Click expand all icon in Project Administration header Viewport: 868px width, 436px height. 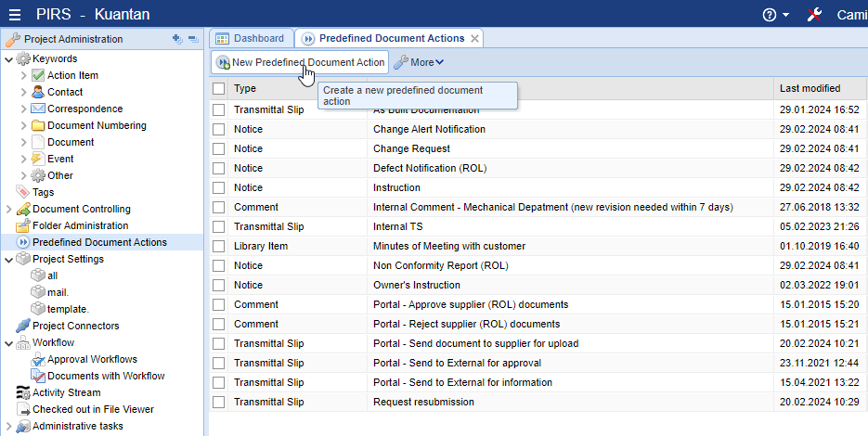[177, 39]
